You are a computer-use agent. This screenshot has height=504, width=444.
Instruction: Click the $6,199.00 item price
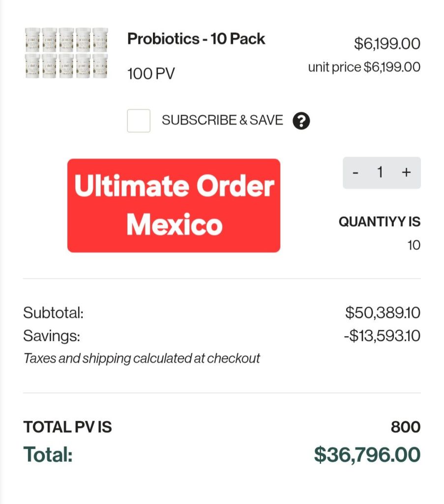387,44
